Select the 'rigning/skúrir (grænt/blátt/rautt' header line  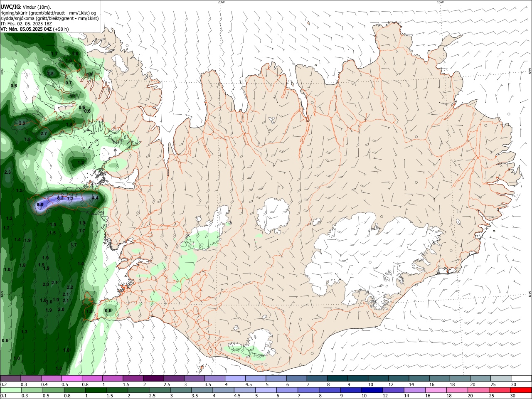coord(49,13)
